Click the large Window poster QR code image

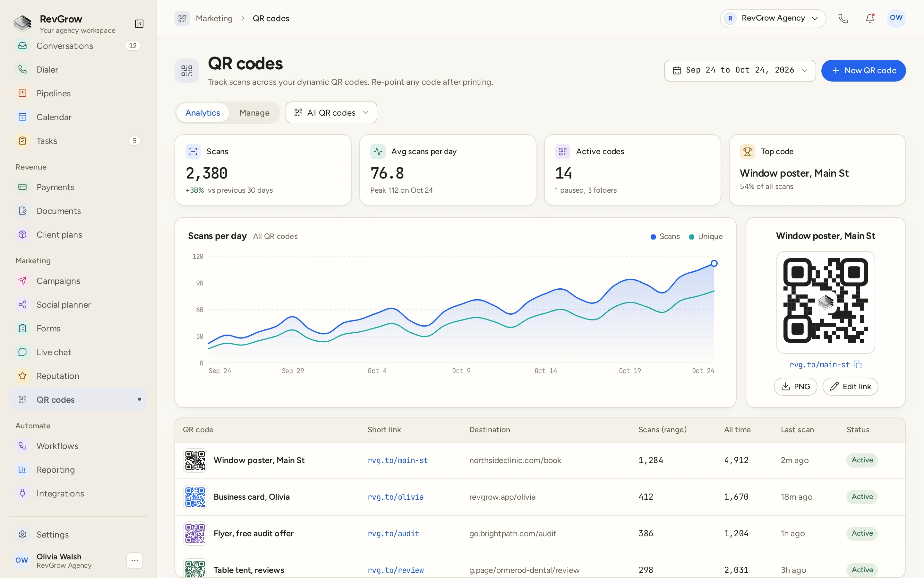(x=826, y=302)
